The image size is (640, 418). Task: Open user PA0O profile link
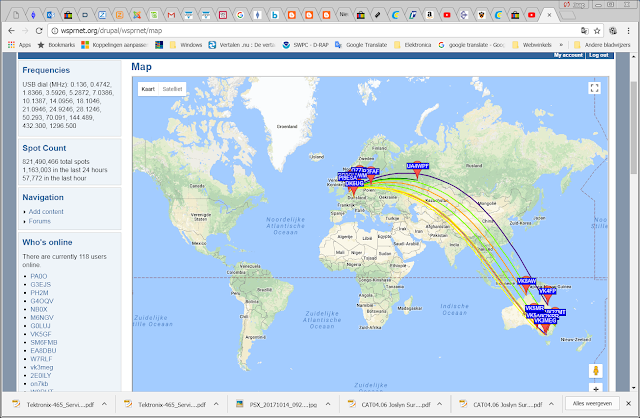click(x=39, y=276)
